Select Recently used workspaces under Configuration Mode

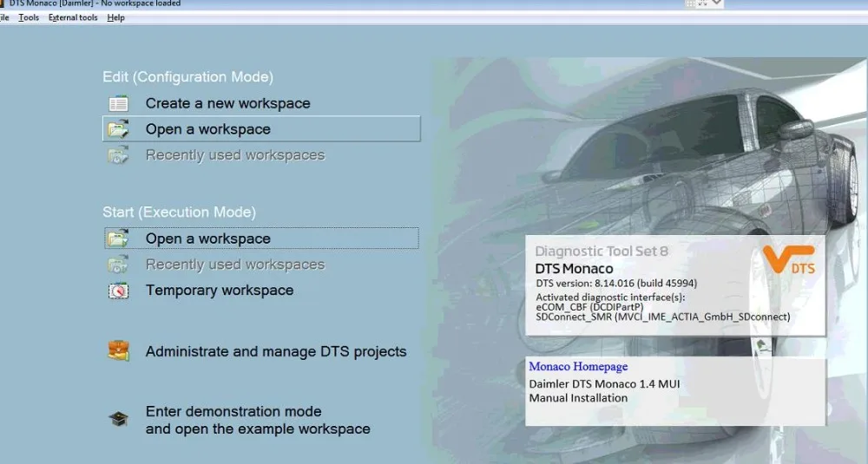click(234, 155)
